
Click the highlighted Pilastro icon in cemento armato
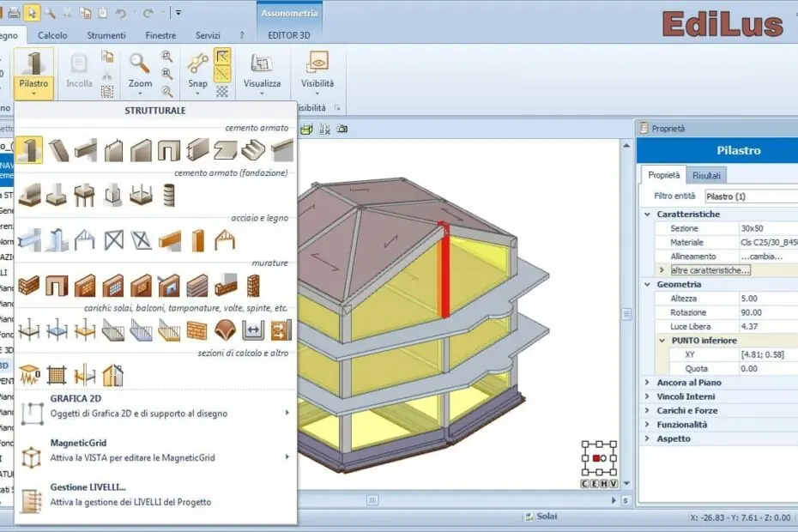point(29,150)
